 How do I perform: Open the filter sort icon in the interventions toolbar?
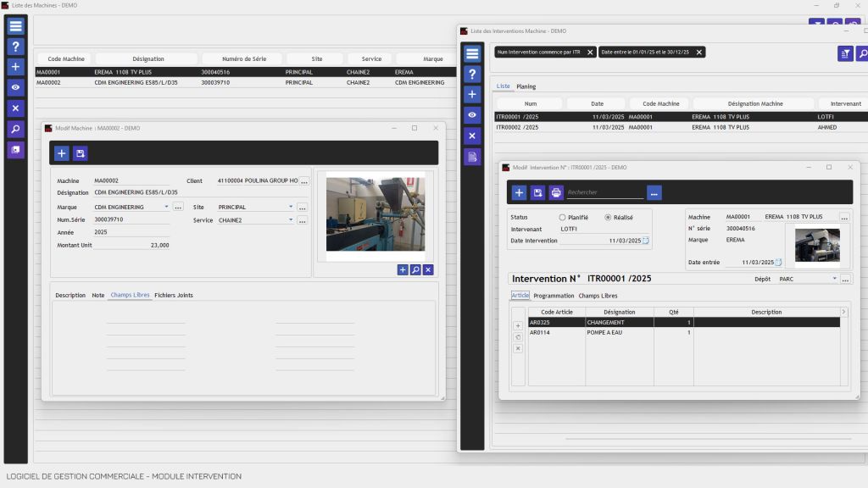[x=844, y=53]
